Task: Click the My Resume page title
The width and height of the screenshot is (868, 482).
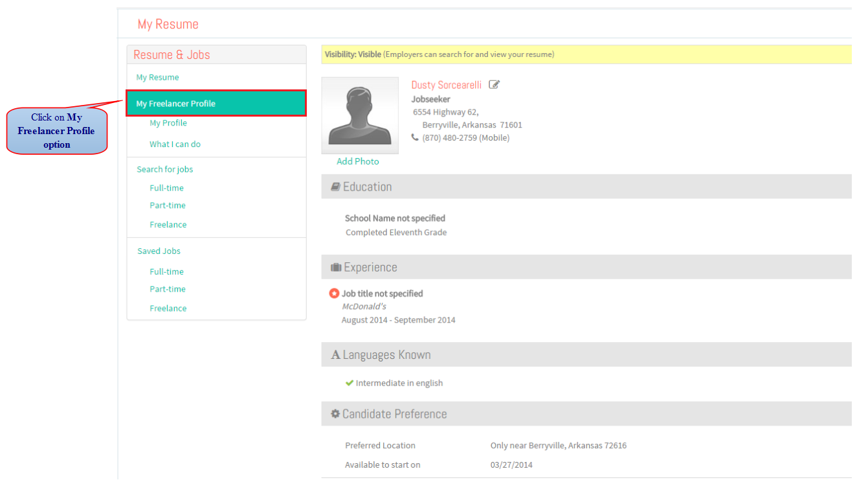Action: click(168, 24)
